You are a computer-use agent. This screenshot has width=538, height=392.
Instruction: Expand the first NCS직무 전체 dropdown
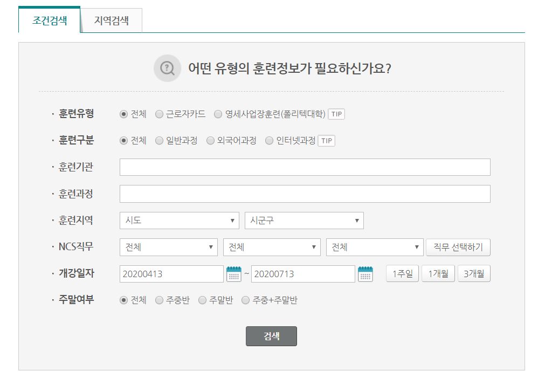[169, 247]
